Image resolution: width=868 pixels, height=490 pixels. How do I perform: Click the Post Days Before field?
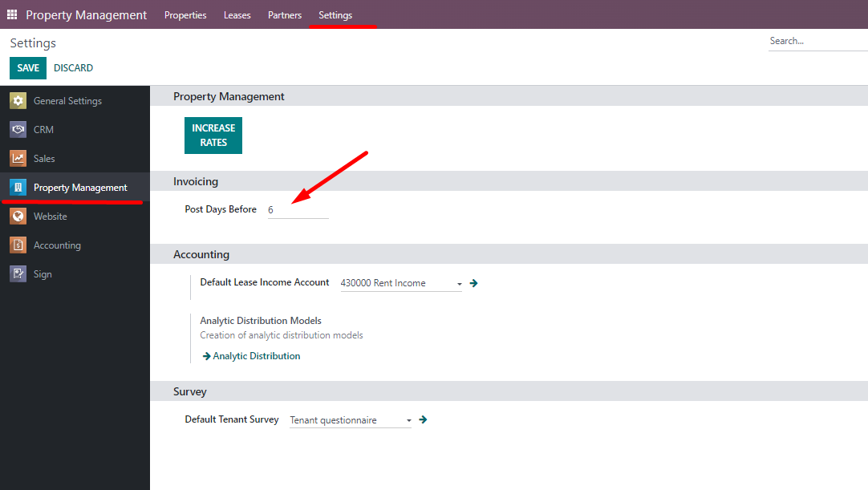point(298,209)
